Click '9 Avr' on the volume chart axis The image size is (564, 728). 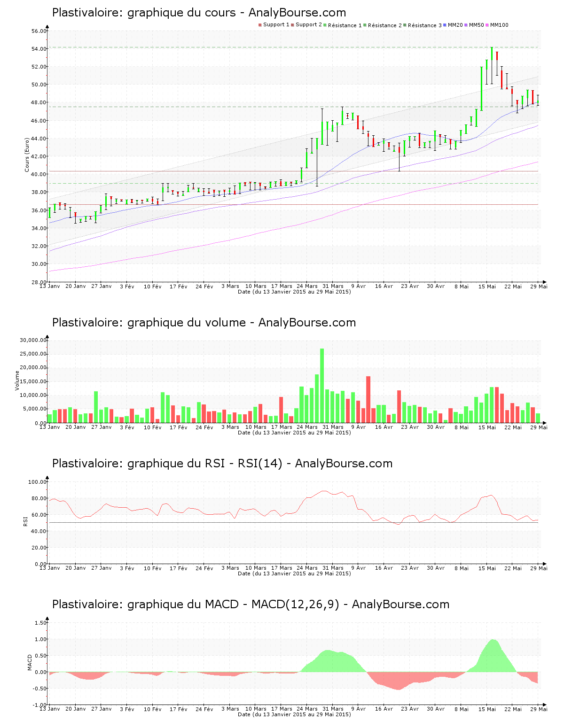358,427
